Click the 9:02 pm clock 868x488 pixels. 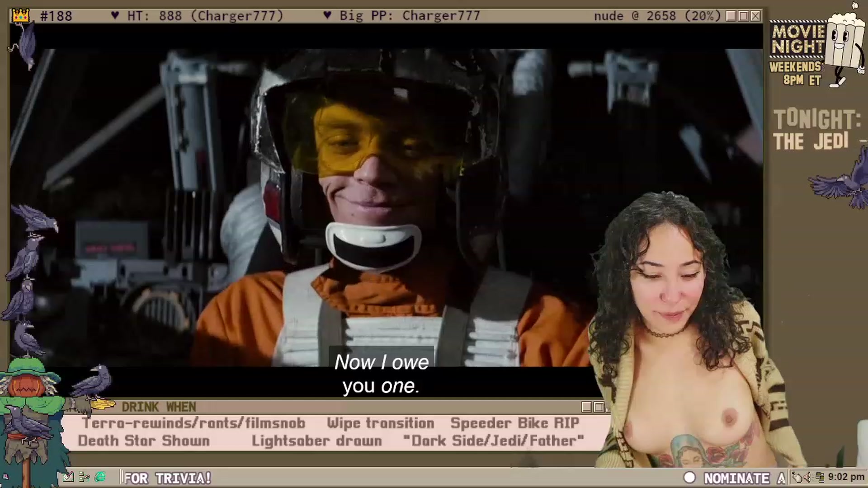846,477
